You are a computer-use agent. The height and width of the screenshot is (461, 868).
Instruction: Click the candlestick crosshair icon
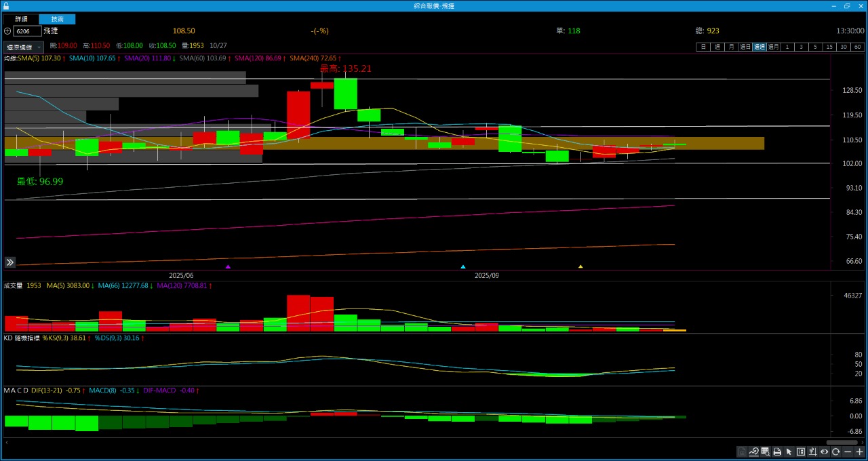tap(812, 452)
